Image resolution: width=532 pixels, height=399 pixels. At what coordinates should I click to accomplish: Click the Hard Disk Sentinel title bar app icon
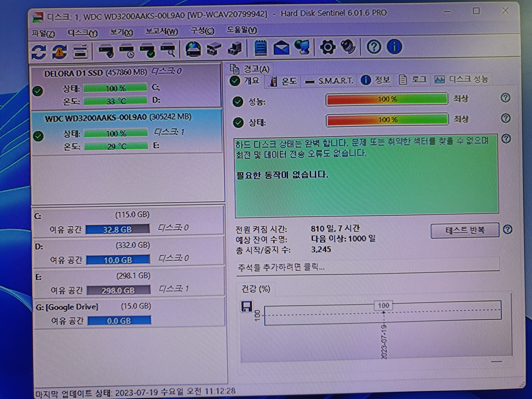point(38,17)
